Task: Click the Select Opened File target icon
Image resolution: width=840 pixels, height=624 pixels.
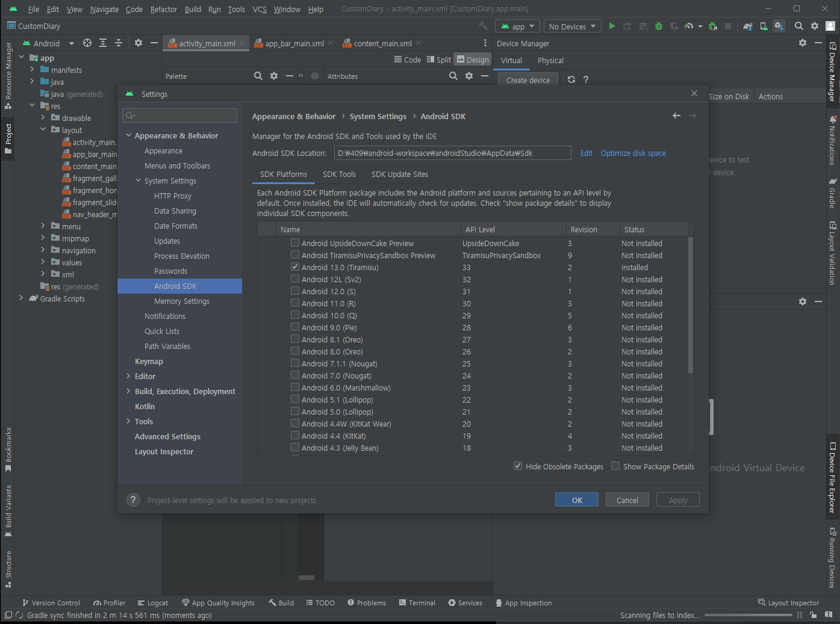Action: click(87, 43)
